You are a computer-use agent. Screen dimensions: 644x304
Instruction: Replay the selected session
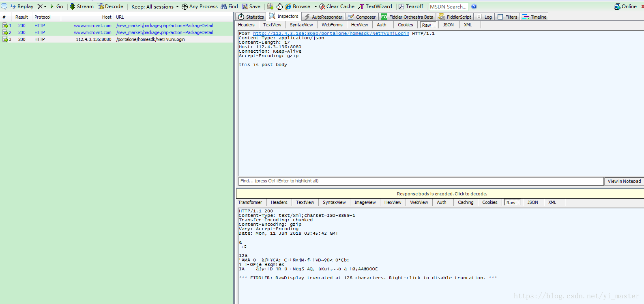pos(21,6)
